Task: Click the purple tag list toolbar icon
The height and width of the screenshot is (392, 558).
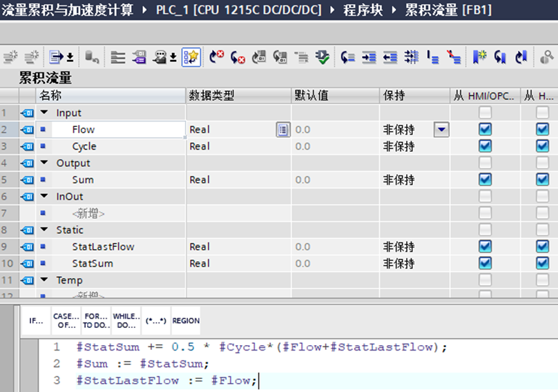Action: [x=139, y=57]
